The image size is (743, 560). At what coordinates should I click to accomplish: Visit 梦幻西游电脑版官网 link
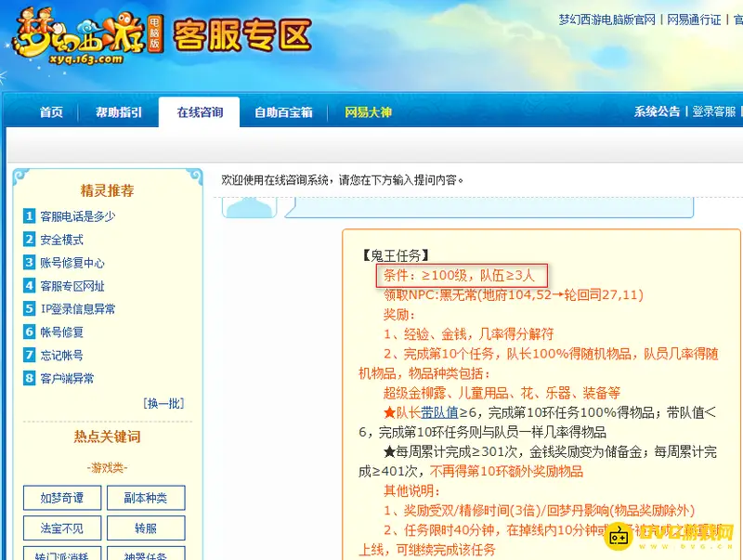pos(606,20)
